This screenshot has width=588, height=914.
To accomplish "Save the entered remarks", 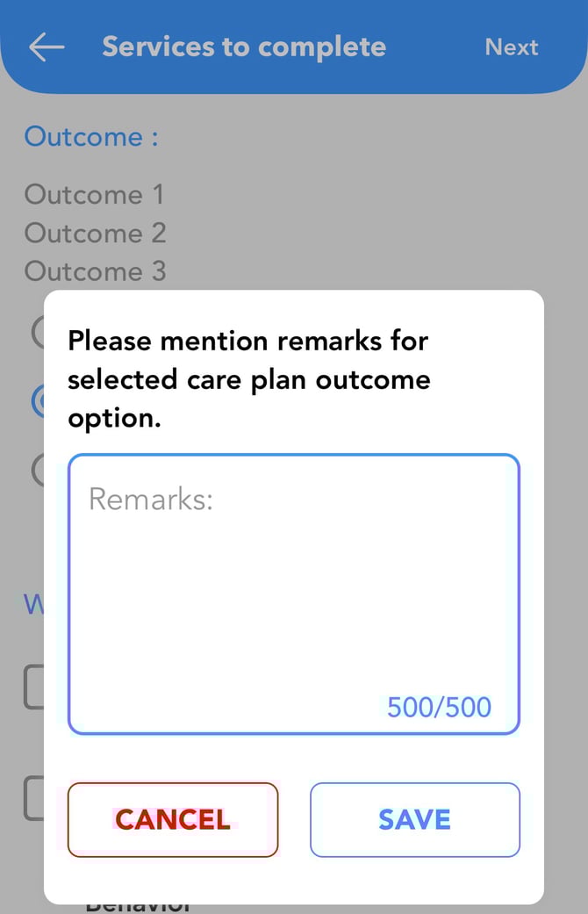I will (x=414, y=819).
